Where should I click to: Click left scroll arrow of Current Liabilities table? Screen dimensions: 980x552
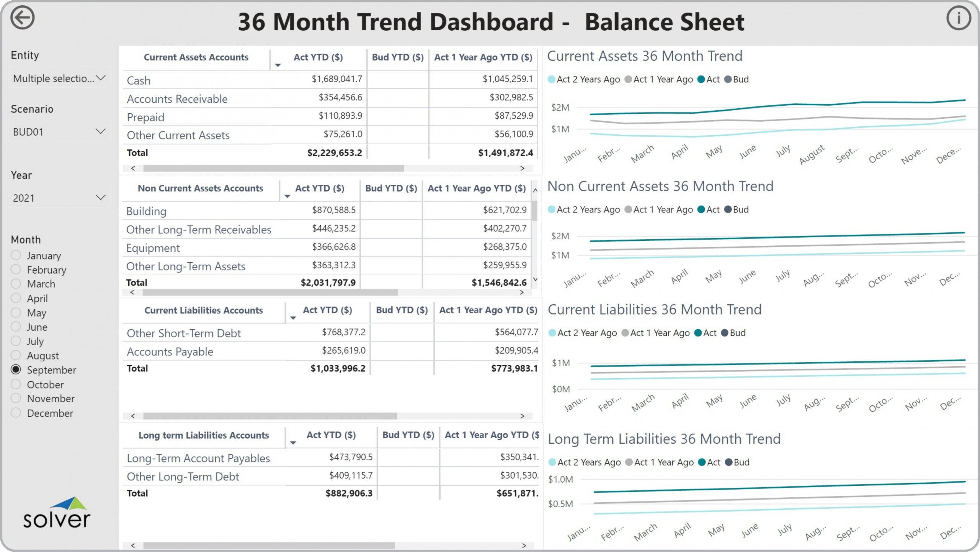[x=133, y=416]
